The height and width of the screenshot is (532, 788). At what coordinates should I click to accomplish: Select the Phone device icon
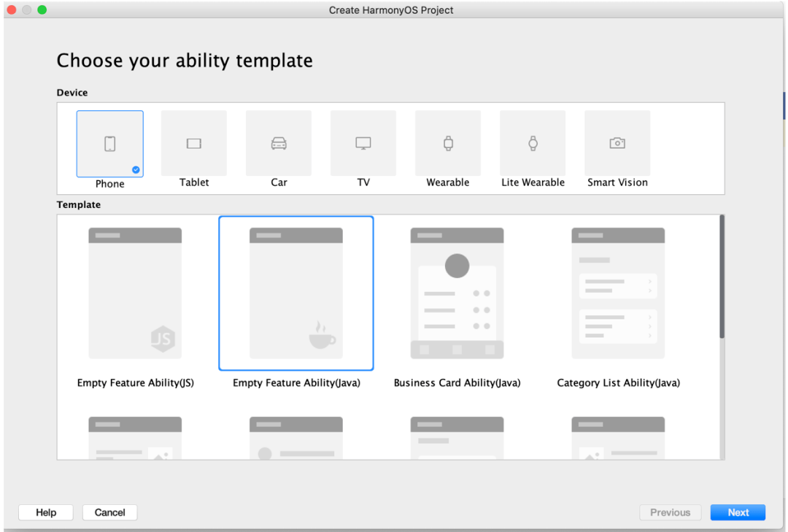(x=109, y=144)
